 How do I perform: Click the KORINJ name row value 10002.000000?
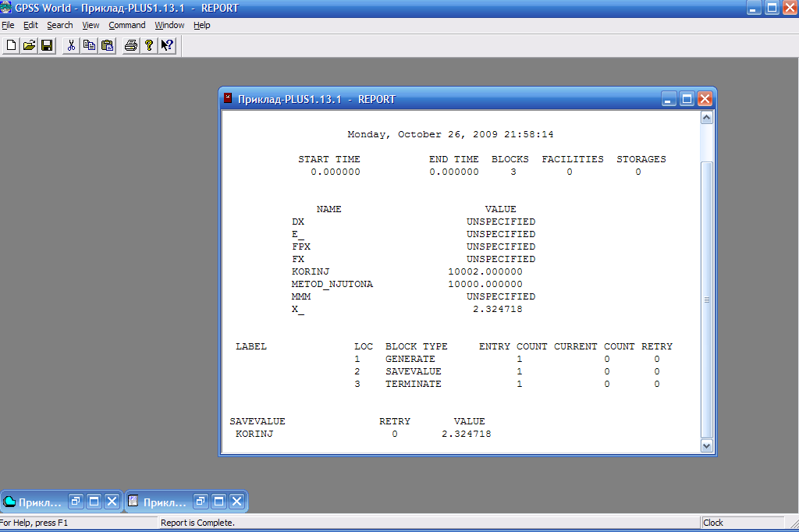pos(485,271)
